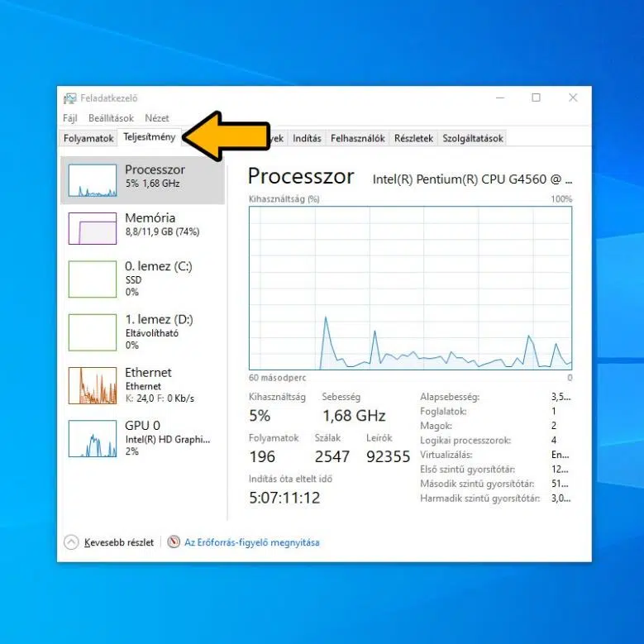644x644 pixels.
Task: Select the 0. lemez (C:) graph thumbnail
Action: (x=93, y=279)
